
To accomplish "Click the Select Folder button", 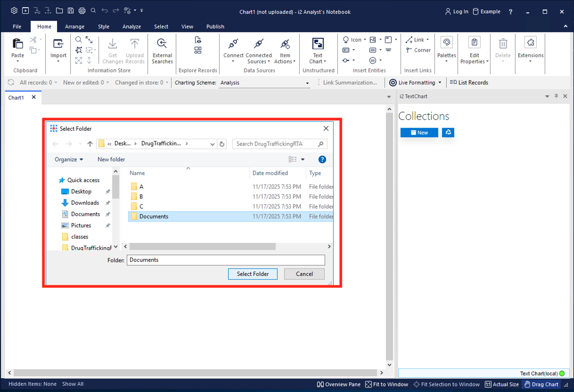I will (x=253, y=274).
